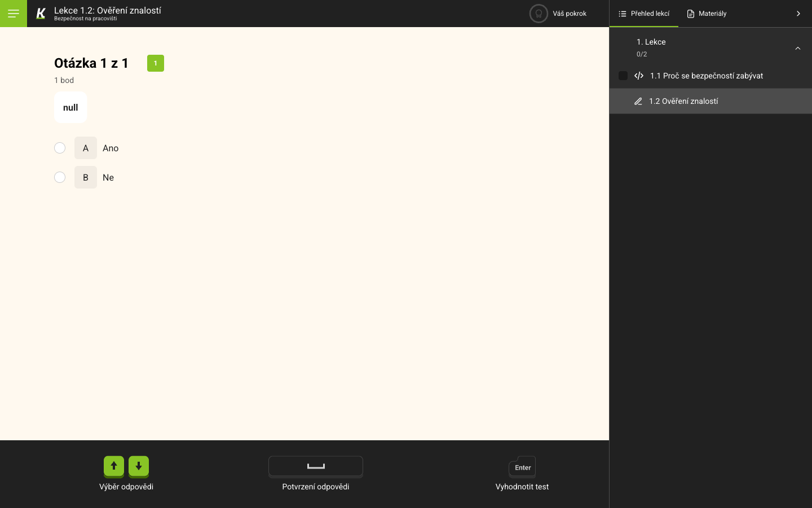The height and width of the screenshot is (508, 812).
Task: Select radio button for answer Ano
Action: (60, 148)
